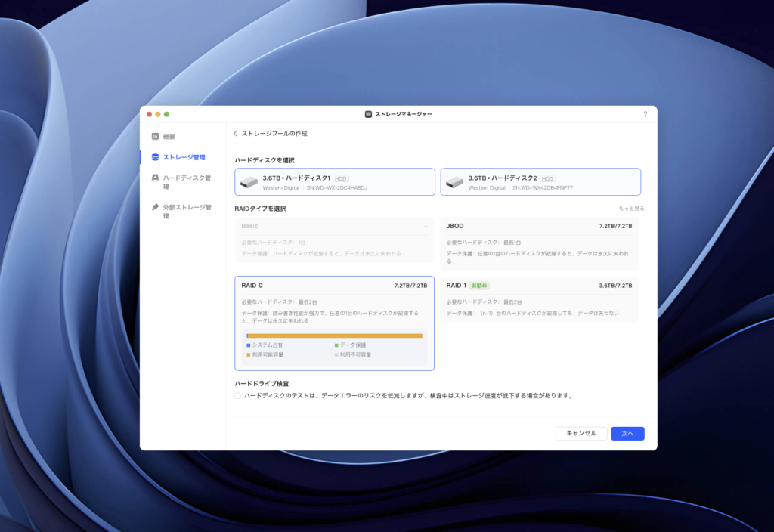Click the chevron on the Basic card
The width and height of the screenshot is (774, 532).
[x=426, y=226]
